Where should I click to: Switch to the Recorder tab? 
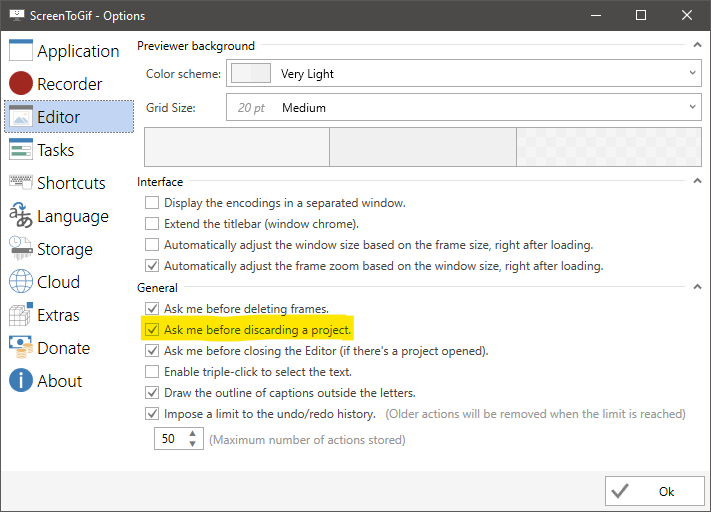pyautogui.click(x=70, y=84)
